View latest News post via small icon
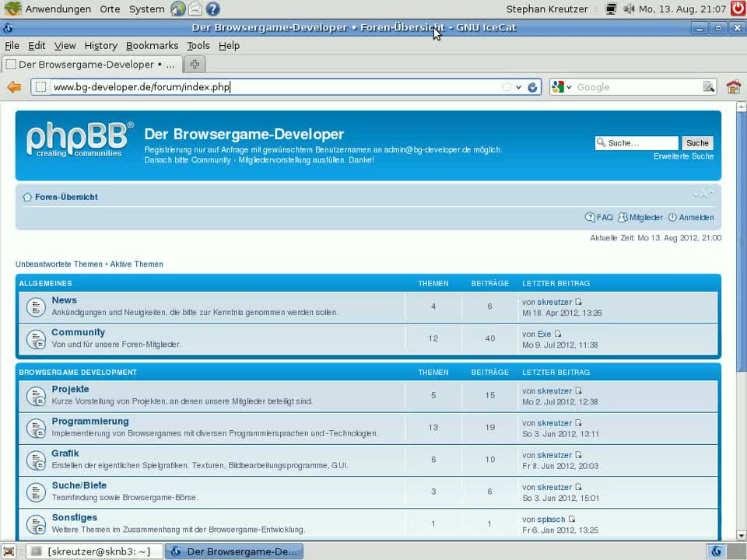The height and width of the screenshot is (560, 747). pyautogui.click(x=578, y=302)
